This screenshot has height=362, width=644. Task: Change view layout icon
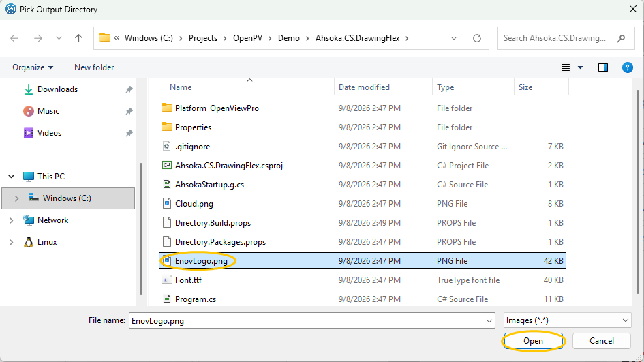pyautogui.click(x=566, y=67)
